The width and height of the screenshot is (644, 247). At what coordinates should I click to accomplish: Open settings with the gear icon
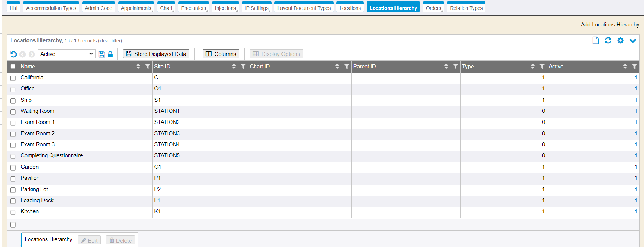point(621,40)
